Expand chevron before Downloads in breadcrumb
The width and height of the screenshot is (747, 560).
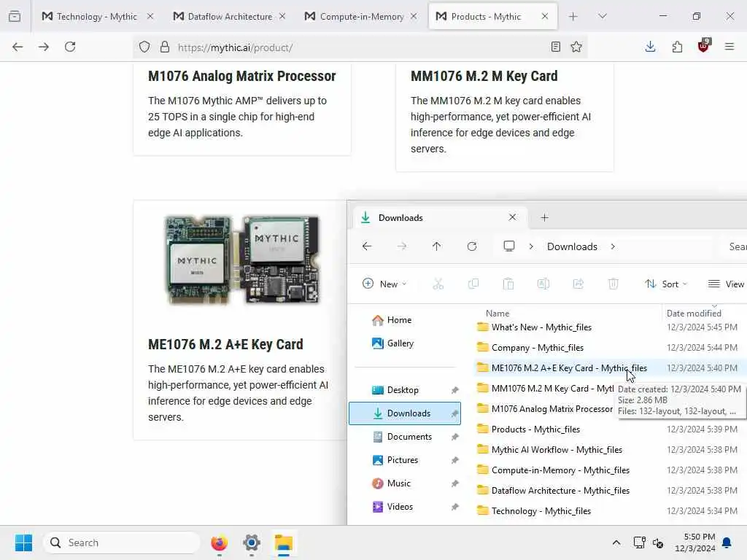[531, 246]
